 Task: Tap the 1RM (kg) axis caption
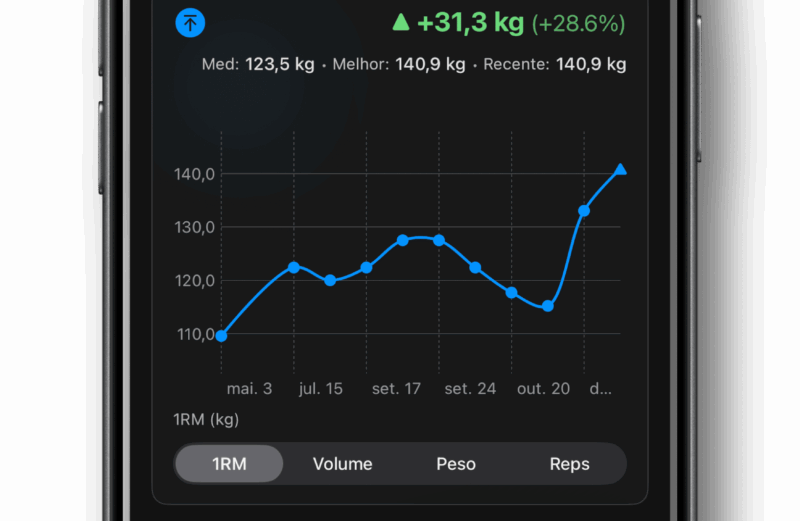coord(206,419)
